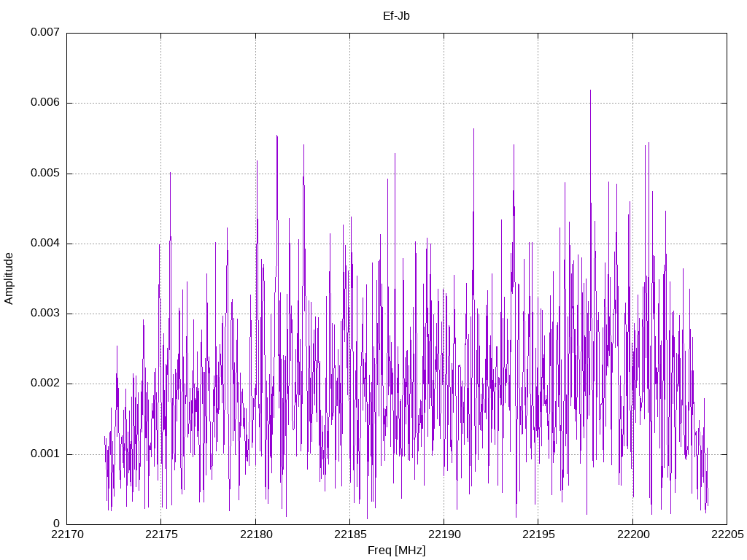Click the 0 y-axis tick label

[x=56, y=524]
